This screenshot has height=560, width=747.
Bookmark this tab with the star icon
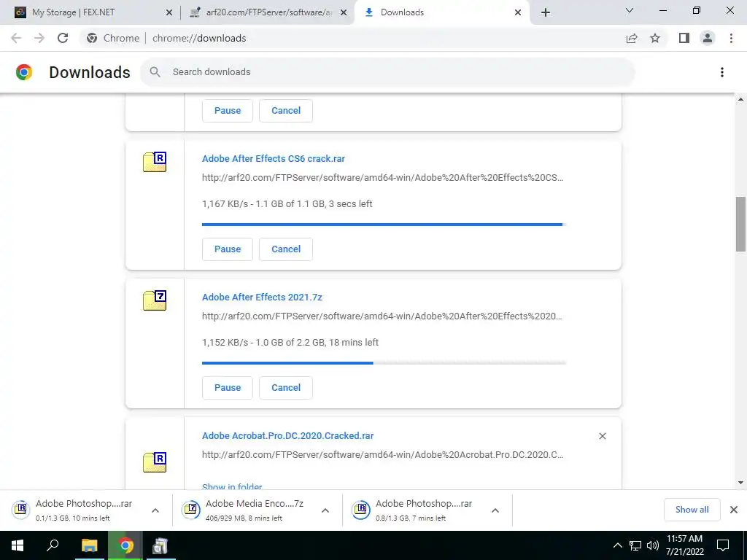pos(656,38)
